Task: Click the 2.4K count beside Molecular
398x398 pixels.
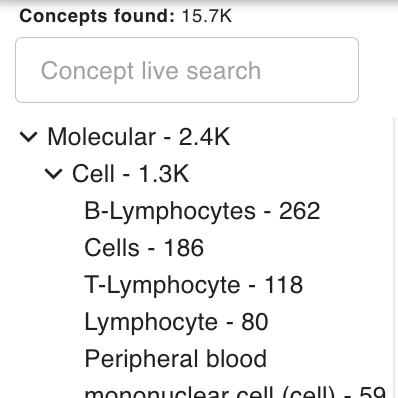Action: click(x=204, y=137)
